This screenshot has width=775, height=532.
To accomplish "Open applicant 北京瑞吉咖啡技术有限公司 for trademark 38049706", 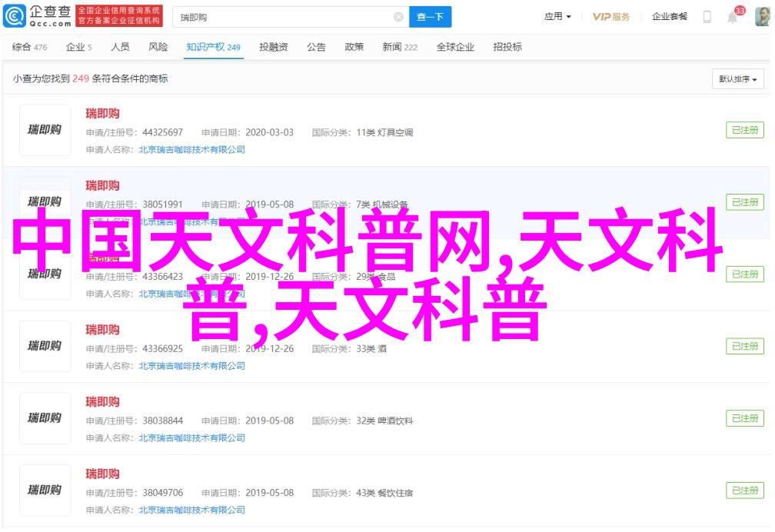I will pyautogui.click(x=191, y=510).
